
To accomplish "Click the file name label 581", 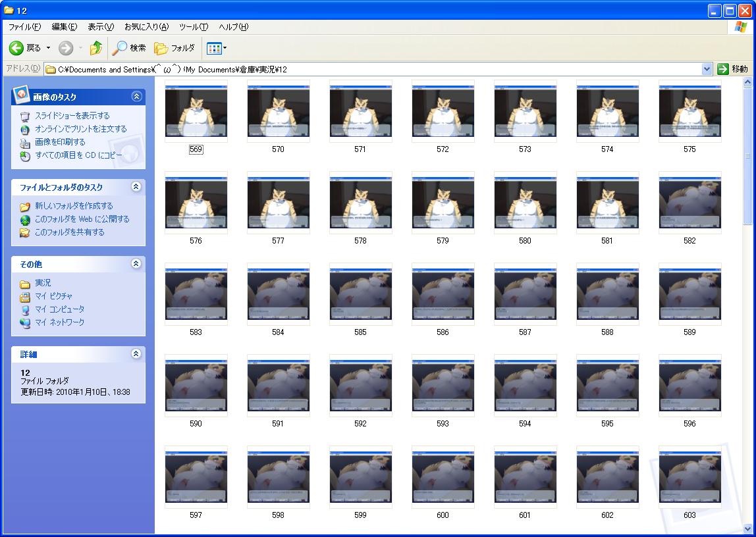I will pos(607,241).
